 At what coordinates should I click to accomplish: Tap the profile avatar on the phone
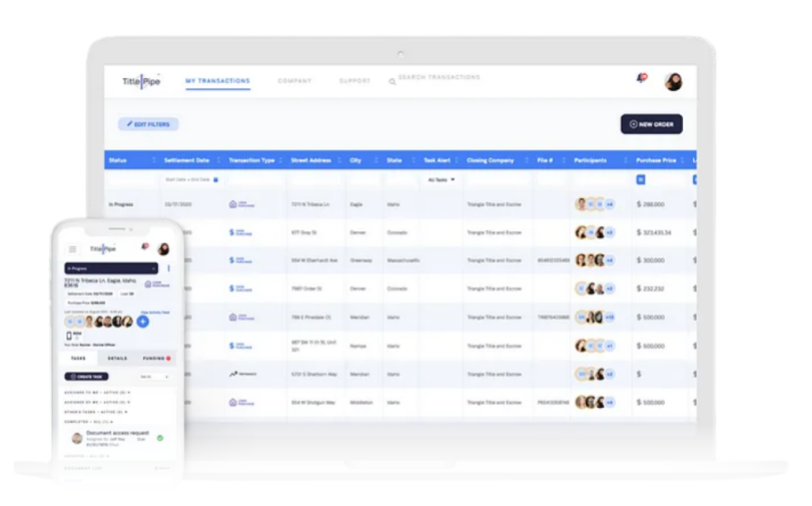[x=163, y=249]
